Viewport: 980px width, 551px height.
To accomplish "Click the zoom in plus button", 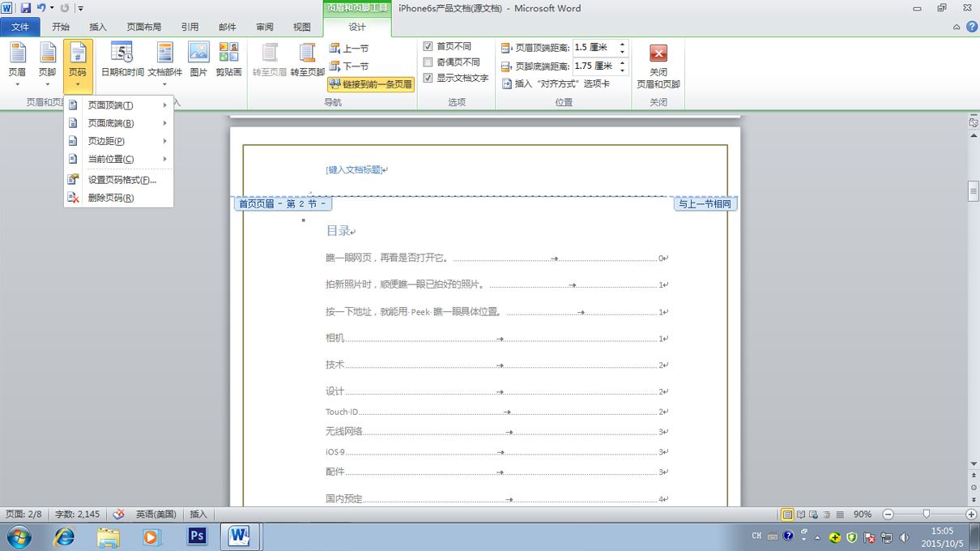I will 971,515.
